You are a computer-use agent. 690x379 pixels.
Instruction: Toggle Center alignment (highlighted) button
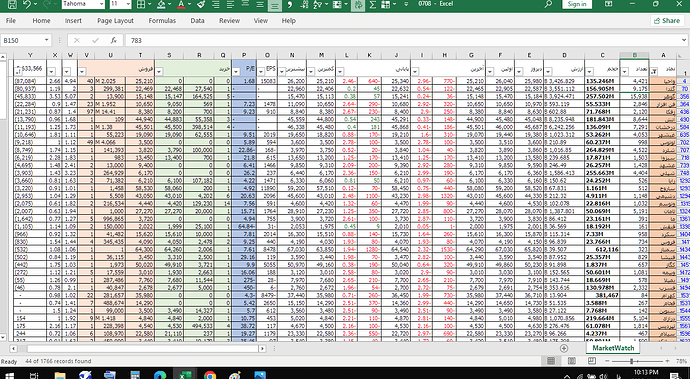tap(275, 5)
